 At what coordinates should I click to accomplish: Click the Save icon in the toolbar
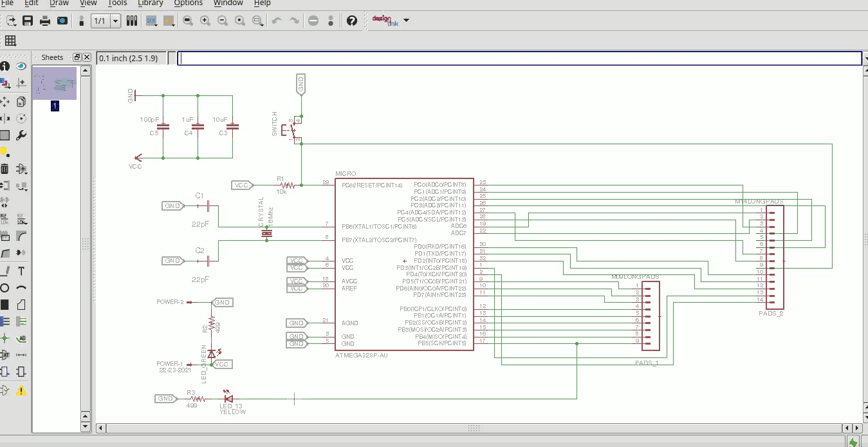click(x=28, y=21)
